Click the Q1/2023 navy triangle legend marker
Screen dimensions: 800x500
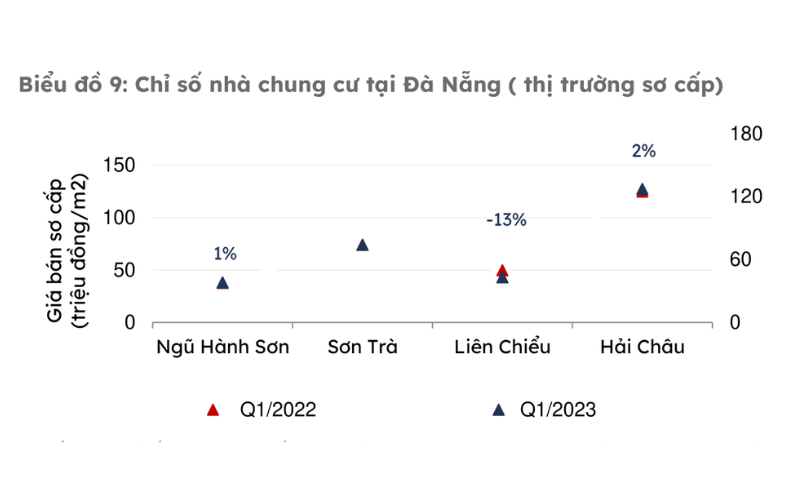[x=498, y=410]
